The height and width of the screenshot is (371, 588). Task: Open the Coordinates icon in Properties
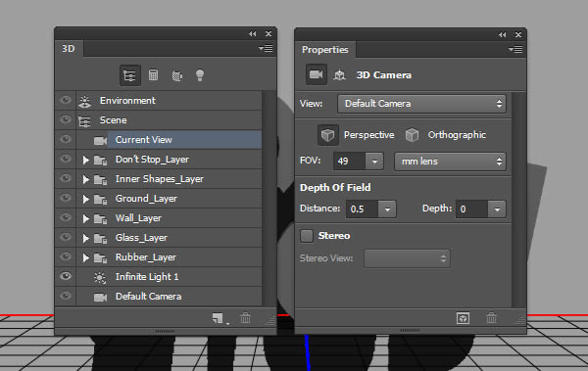coord(339,75)
